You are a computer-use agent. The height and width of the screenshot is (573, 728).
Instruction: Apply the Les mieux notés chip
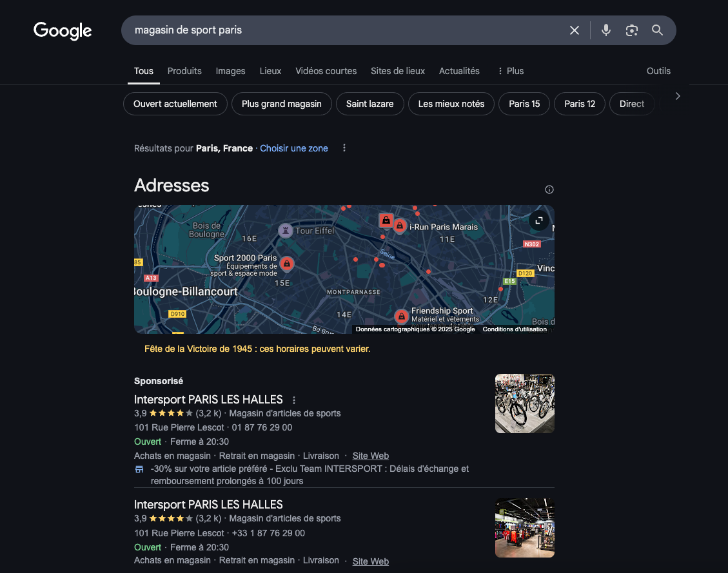451,104
